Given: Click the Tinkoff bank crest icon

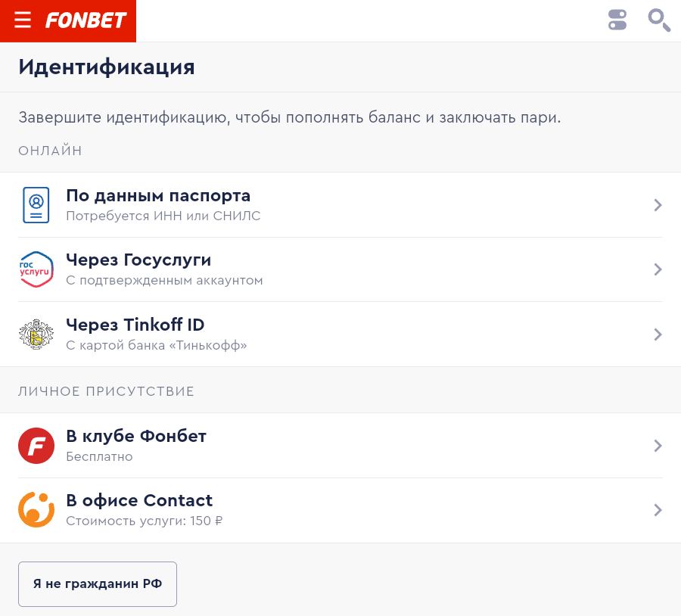Looking at the screenshot, I should coord(36,334).
